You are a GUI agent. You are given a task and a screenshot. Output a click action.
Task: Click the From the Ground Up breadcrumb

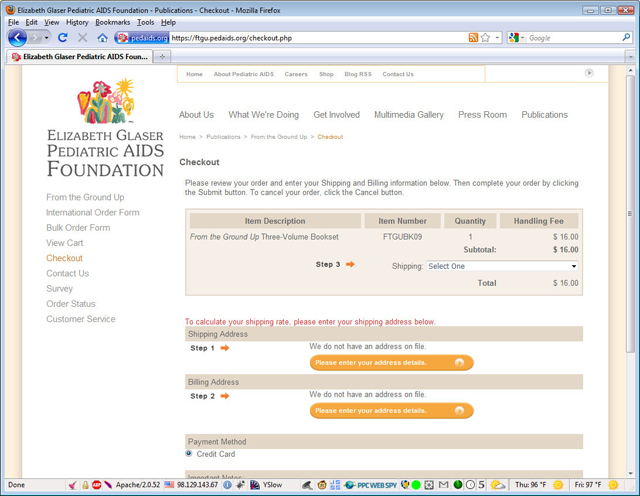pyautogui.click(x=279, y=137)
